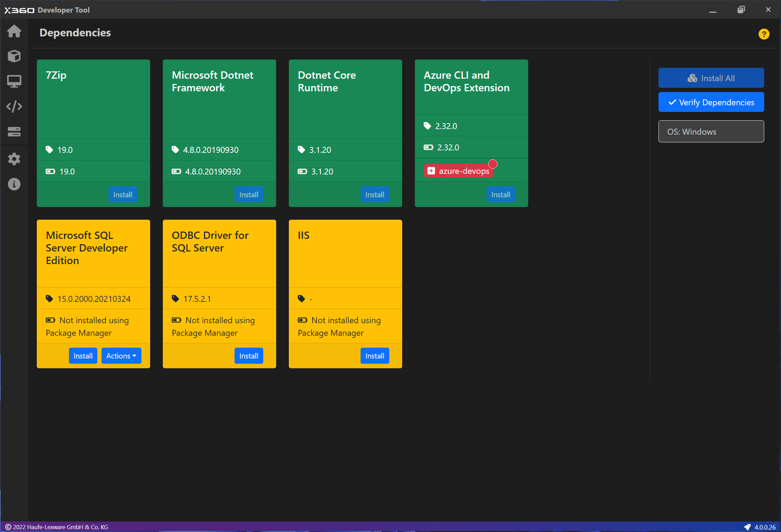The width and height of the screenshot is (781, 532).
Task: Open the Actions dropdown on SQL Server card
Action: [121, 356]
